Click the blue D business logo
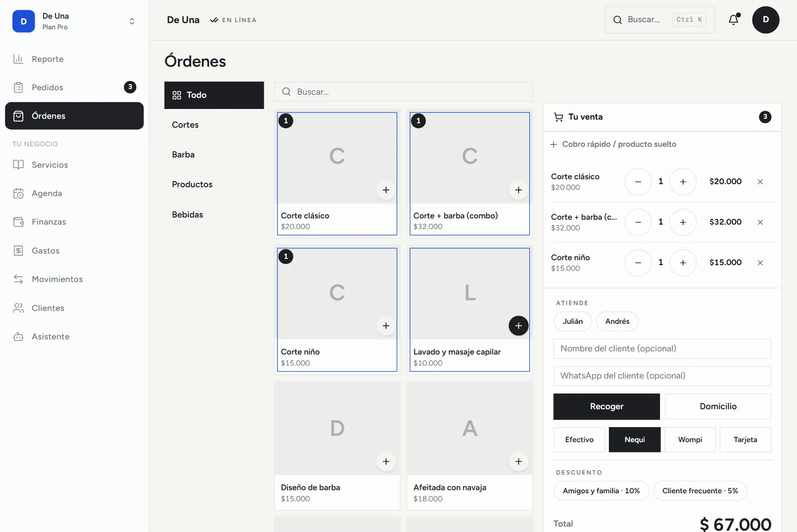Image resolution: width=797 pixels, height=532 pixels. click(x=24, y=21)
